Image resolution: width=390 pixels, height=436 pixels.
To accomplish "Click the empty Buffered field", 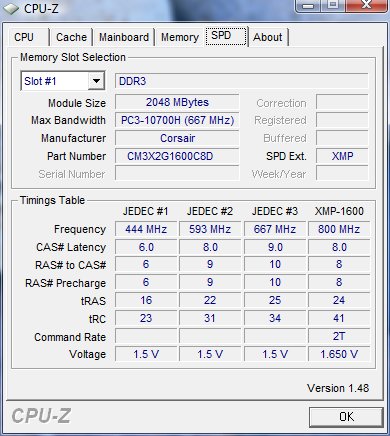I will [342, 138].
